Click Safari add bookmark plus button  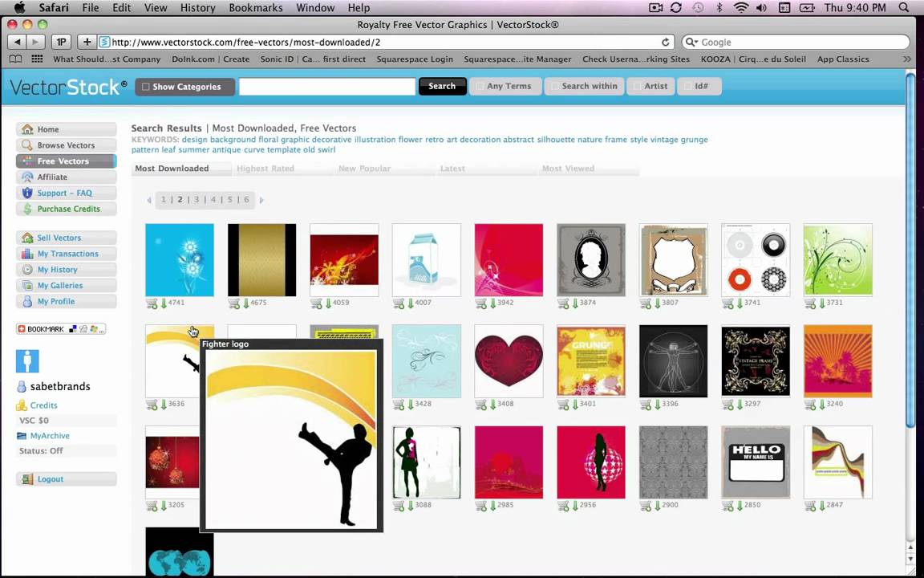87,42
